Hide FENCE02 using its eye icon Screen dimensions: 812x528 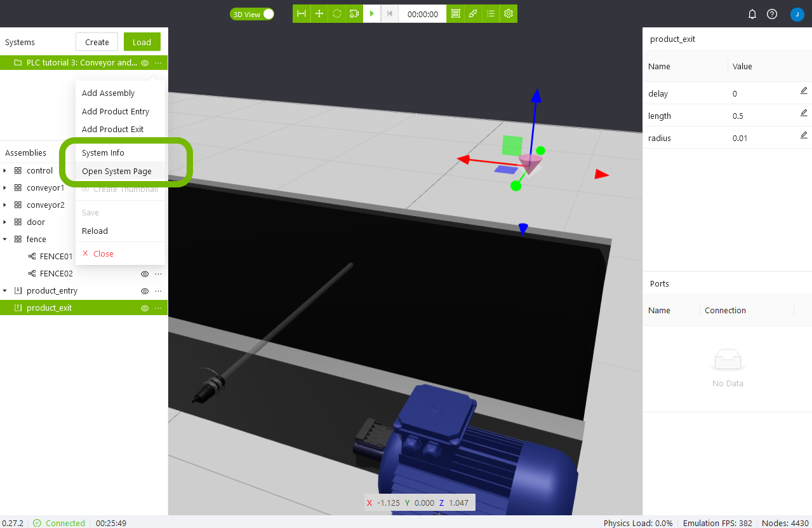pyautogui.click(x=145, y=274)
